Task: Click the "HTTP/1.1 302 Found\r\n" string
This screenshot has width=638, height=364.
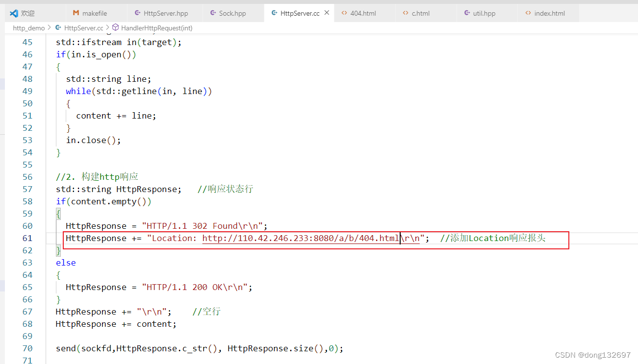Action: 203,226
